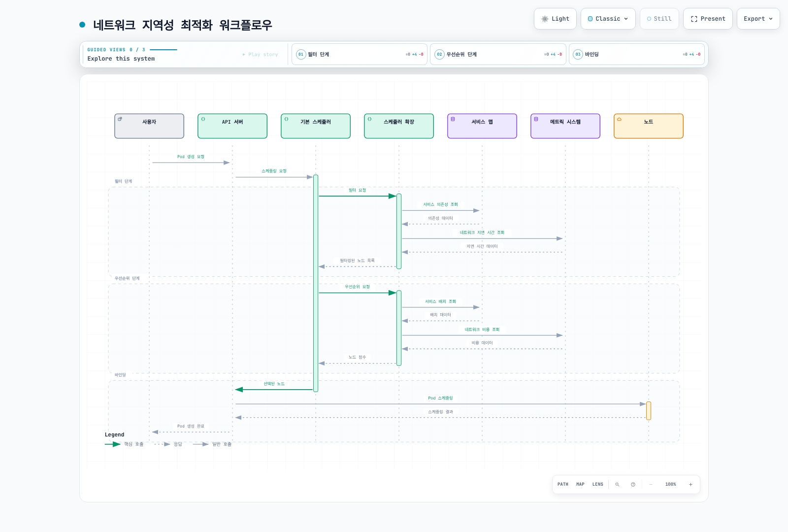Click the 응답 legend entry
The height and width of the screenshot is (532, 788).
168,444
